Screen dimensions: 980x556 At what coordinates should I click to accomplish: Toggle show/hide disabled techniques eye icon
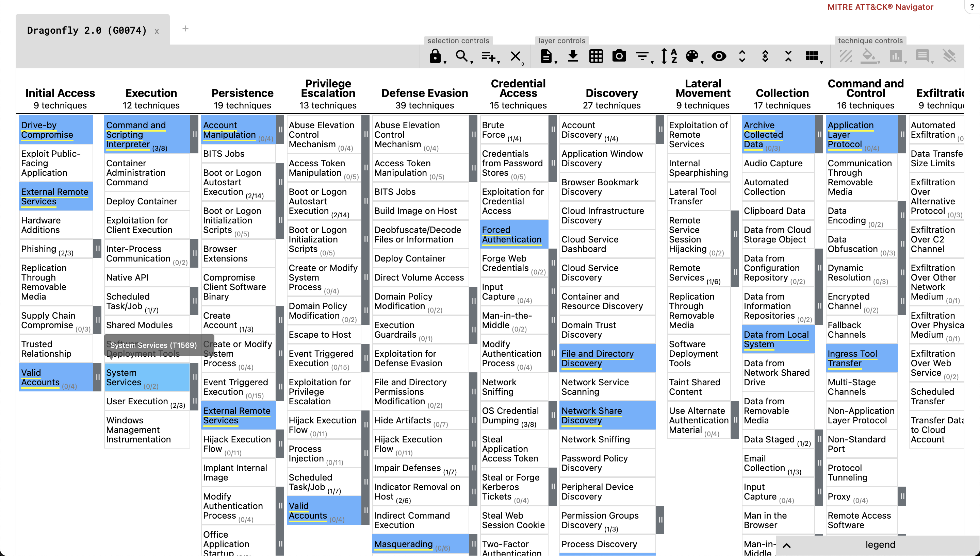(719, 56)
